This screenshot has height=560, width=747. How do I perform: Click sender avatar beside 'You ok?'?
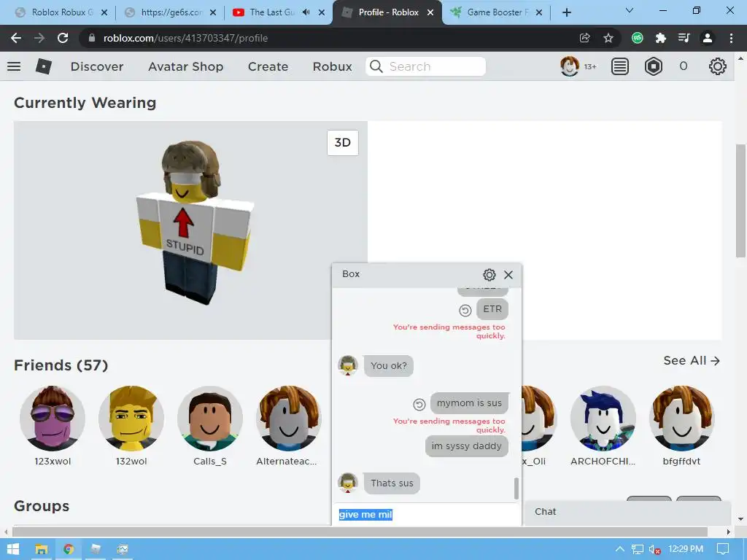click(348, 365)
